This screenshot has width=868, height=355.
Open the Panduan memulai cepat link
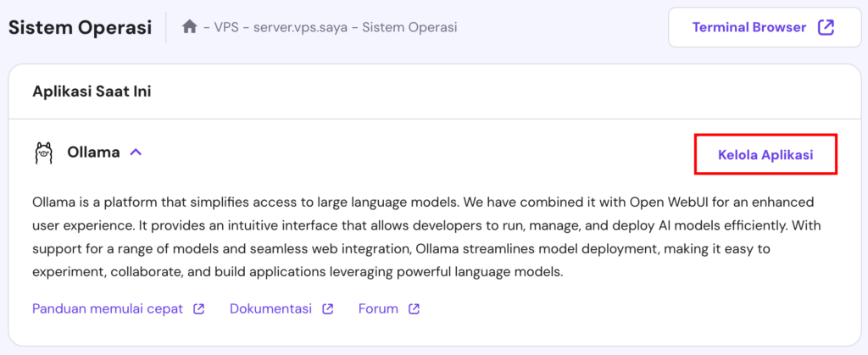coord(108,308)
